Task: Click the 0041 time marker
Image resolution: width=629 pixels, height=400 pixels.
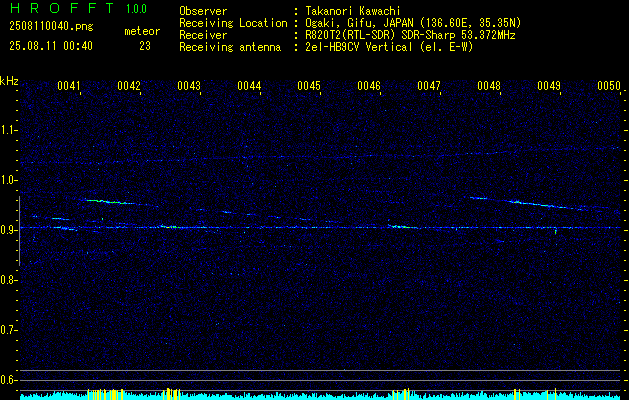Action: point(69,86)
